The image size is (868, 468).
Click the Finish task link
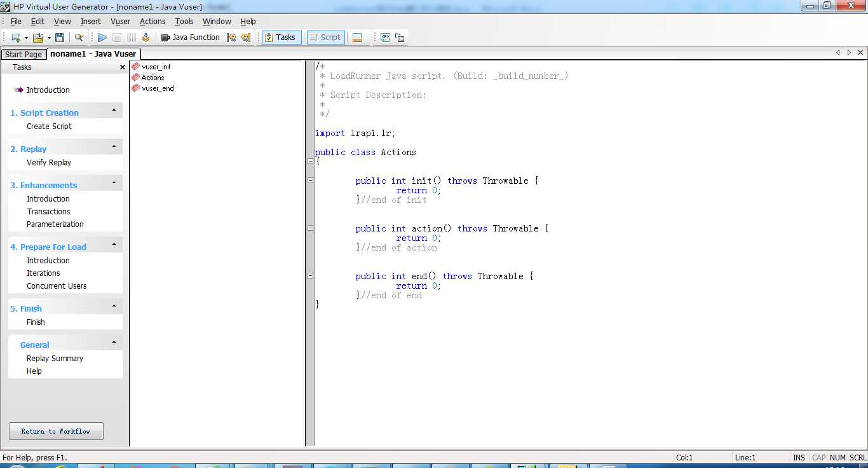click(36, 322)
